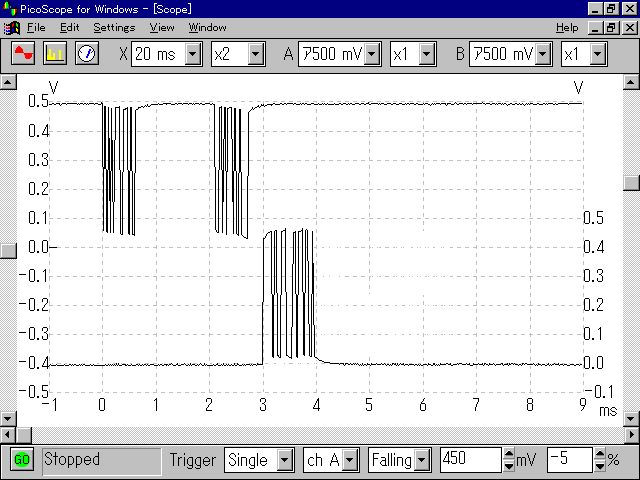The image size is (640, 480).
Task: Click the left scrollbar up arrow
Action: pyautogui.click(x=8, y=82)
